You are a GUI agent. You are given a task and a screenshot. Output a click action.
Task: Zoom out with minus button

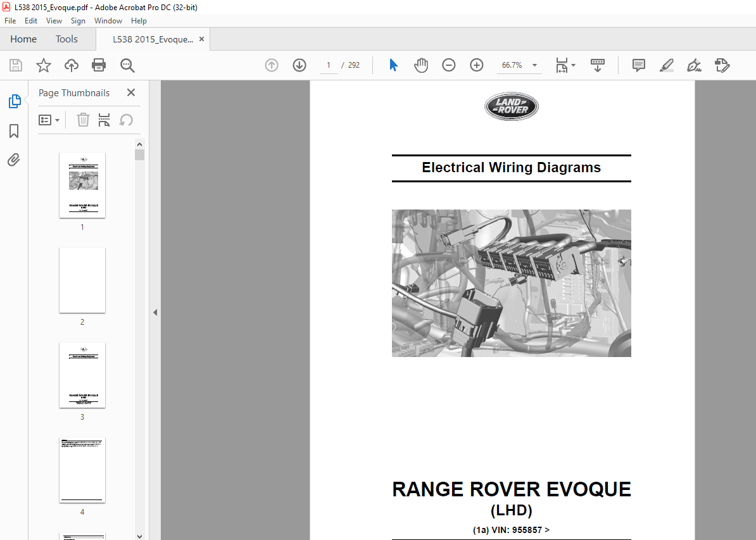449,65
